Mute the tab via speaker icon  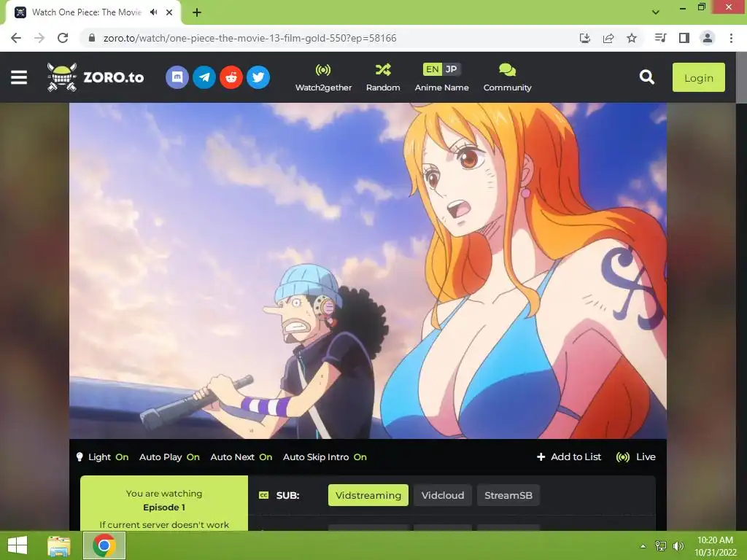point(153,12)
